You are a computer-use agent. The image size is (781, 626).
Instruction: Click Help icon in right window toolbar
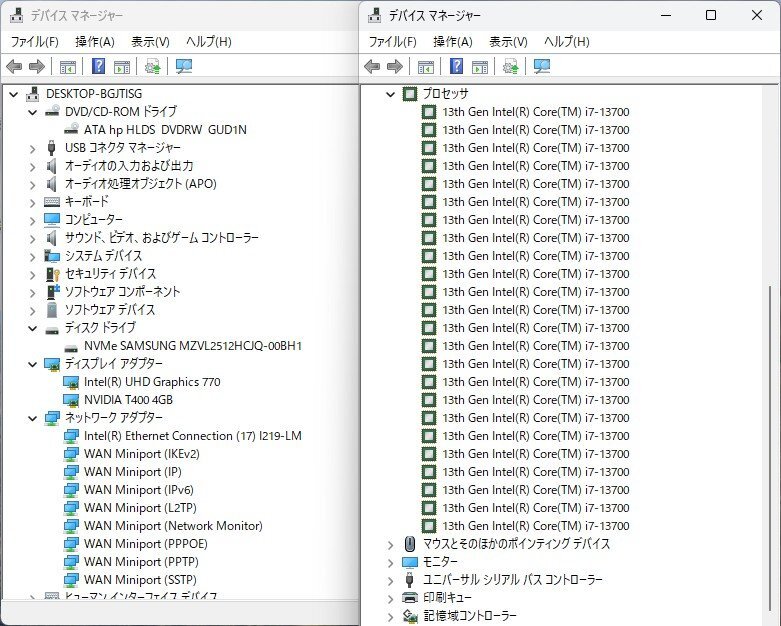click(x=456, y=66)
